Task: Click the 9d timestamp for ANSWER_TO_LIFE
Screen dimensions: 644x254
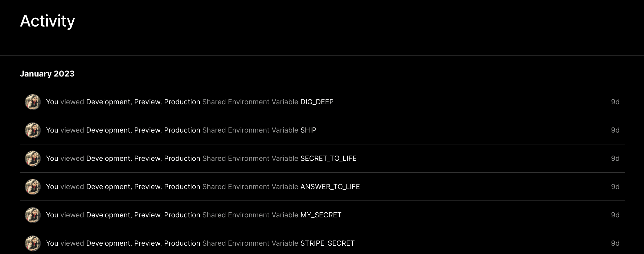Action: (x=615, y=187)
